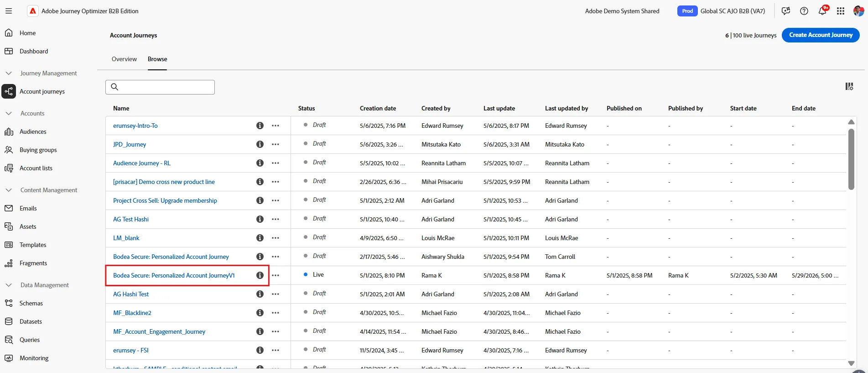Viewport: 868px width, 373px height.
Task: Select the Browse tab
Action: tap(157, 59)
